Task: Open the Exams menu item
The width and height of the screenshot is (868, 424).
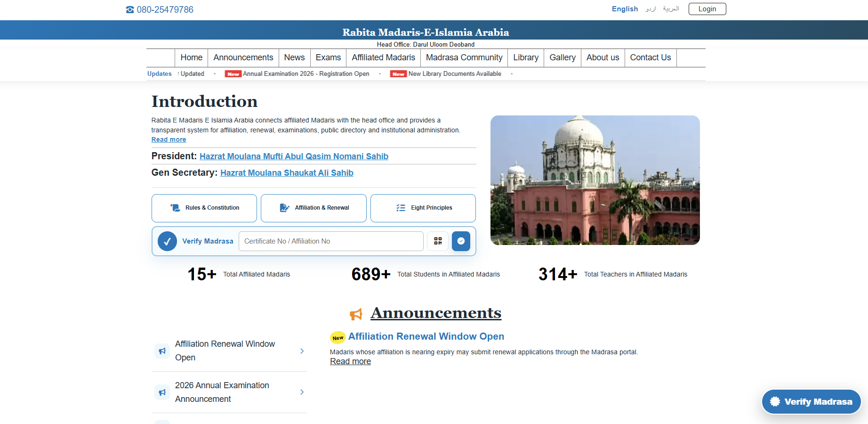Action: click(x=328, y=57)
